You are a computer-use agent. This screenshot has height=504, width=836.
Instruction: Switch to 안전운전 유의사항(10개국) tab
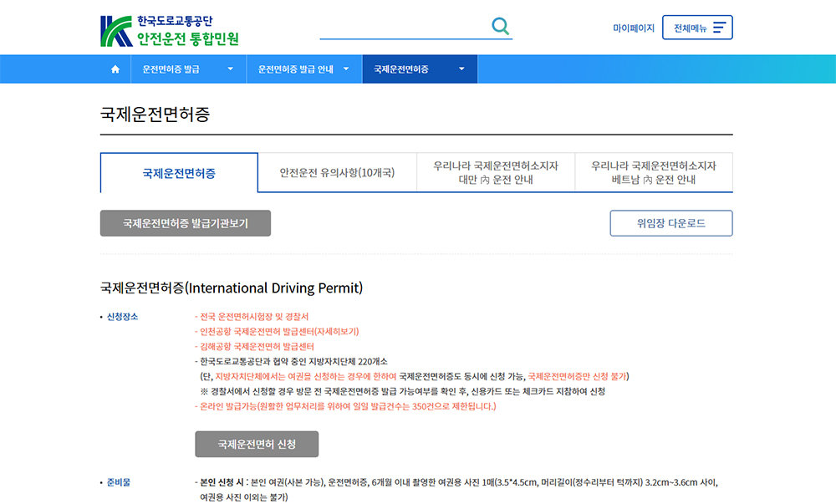pos(337,173)
